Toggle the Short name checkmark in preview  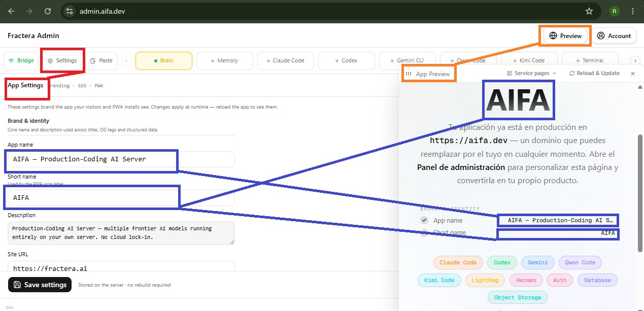click(x=424, y=233)
